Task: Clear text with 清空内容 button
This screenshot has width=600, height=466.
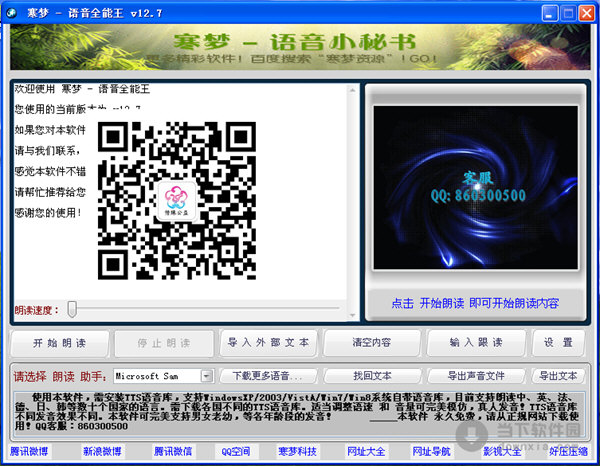Action: point(372,342)
